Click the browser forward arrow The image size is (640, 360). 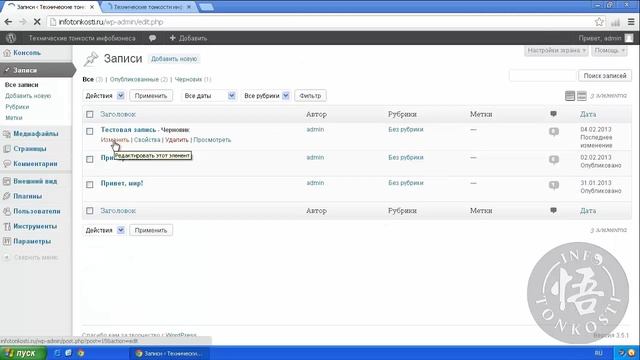[22, 22]
